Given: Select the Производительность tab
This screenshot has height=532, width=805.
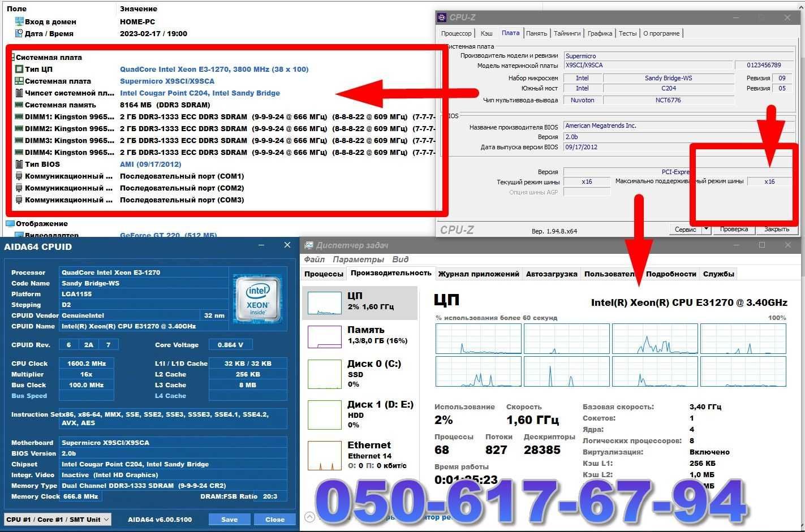Looking at the screenshot, I should coord(391,273).
